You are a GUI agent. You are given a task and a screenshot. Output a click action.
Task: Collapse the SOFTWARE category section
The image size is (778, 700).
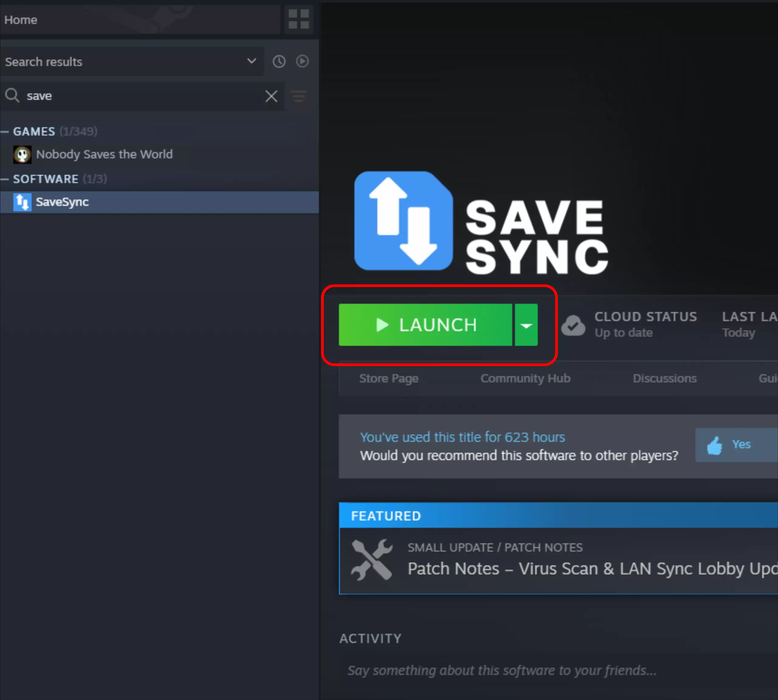5,179
